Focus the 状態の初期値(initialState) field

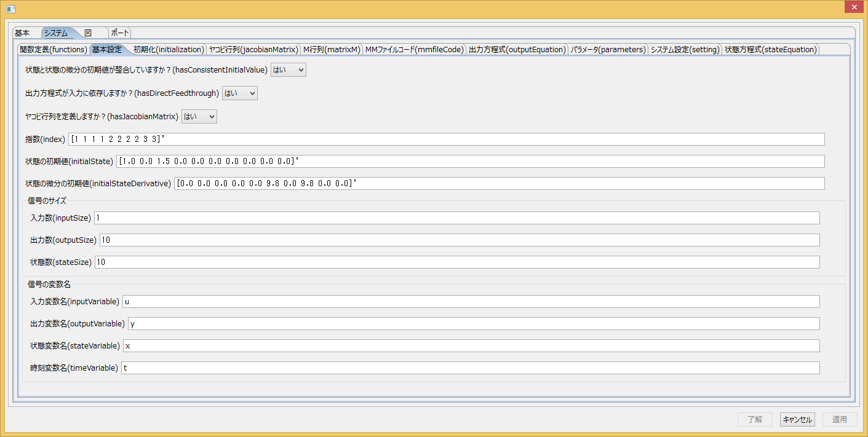[x=470, y=162]
